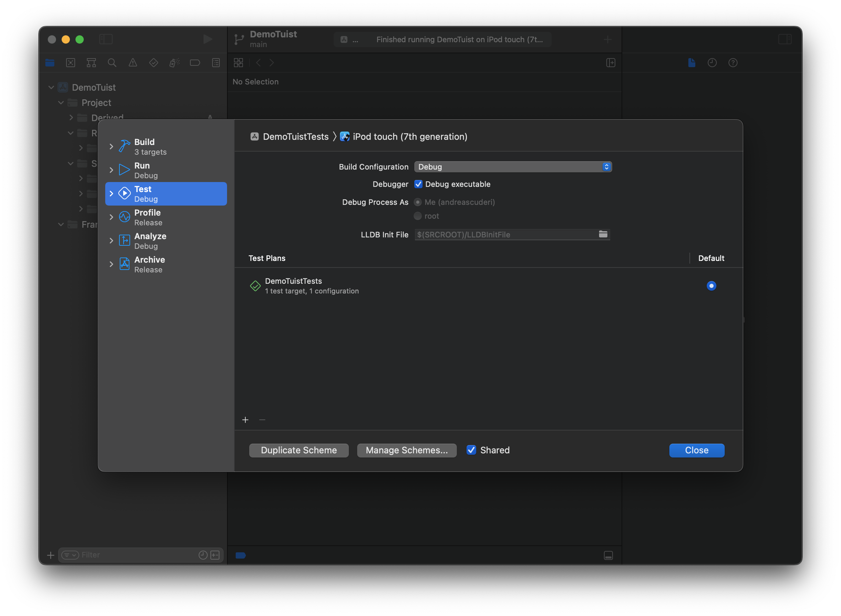Image resolution: width=841 pixels, height=616 pixels.
Task: Expand the Run action chevron
Action: [x=111, y=170]
